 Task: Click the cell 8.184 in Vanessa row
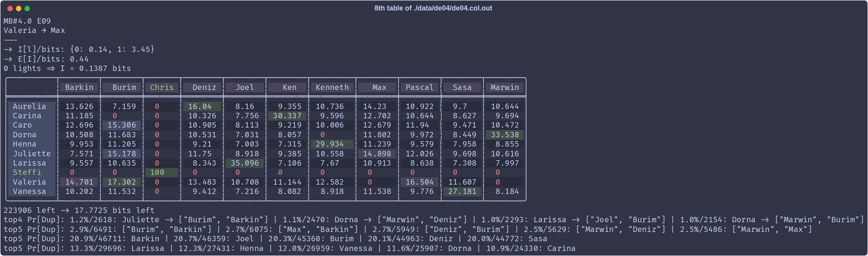[505, 191]
